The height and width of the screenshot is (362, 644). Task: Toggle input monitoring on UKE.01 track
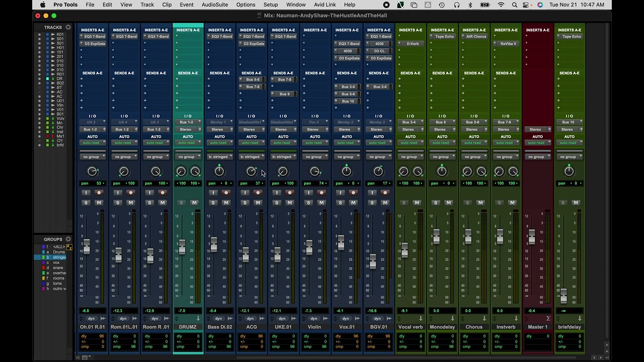tap(276, 193)
